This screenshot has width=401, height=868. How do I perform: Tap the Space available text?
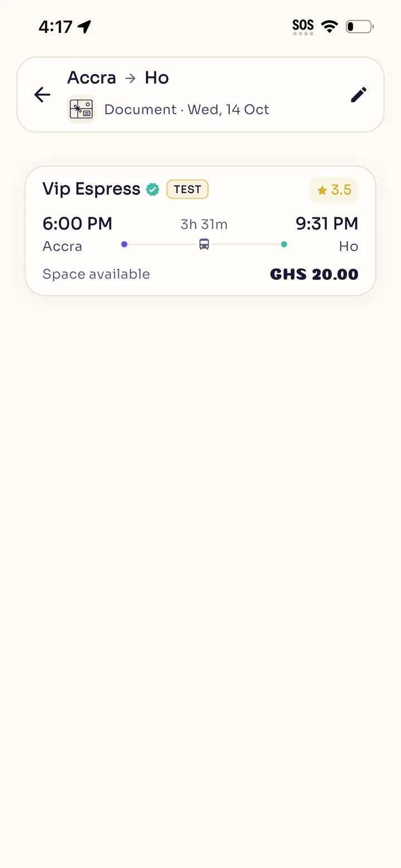[x=96, y=274]
